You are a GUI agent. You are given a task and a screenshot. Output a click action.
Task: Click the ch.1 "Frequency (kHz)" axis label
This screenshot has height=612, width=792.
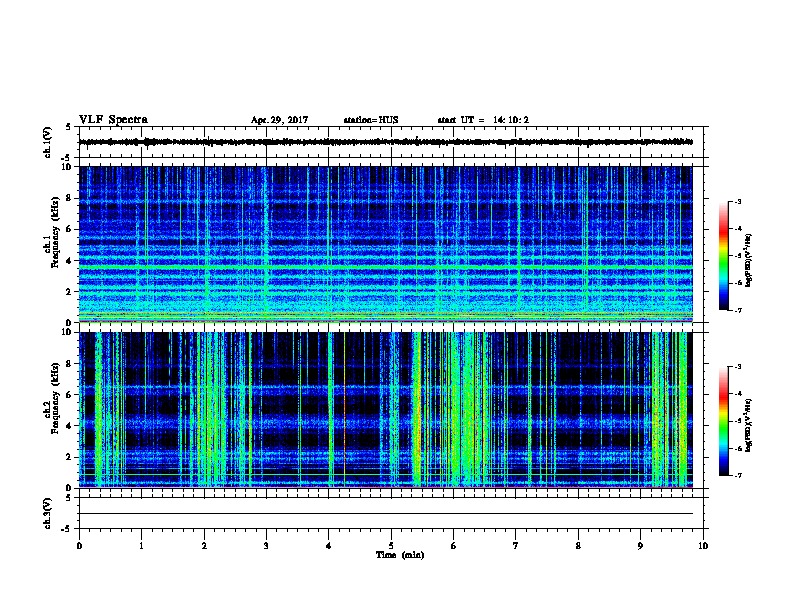(55, 233)
